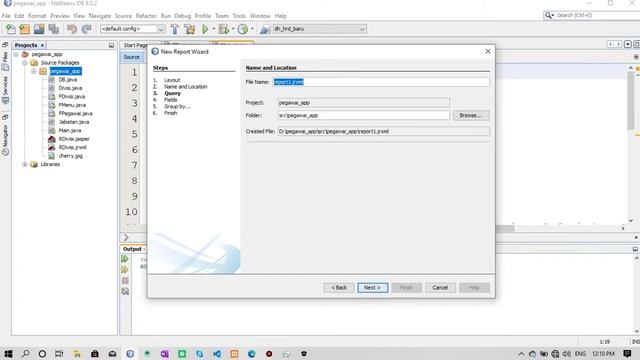This screenshot has width=640, height=360.
Task: Open the default config dropdown
Action: (x=132, y=29)
